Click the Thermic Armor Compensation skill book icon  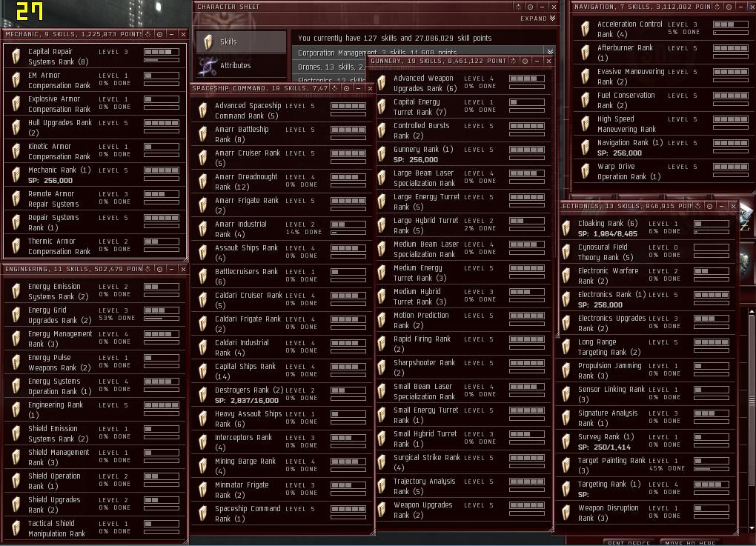click(16, 246)
